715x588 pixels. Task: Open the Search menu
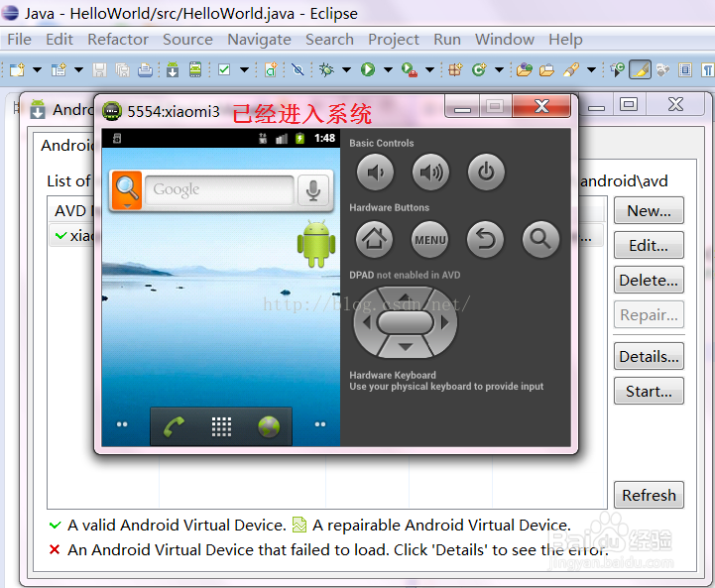point(329,40)
